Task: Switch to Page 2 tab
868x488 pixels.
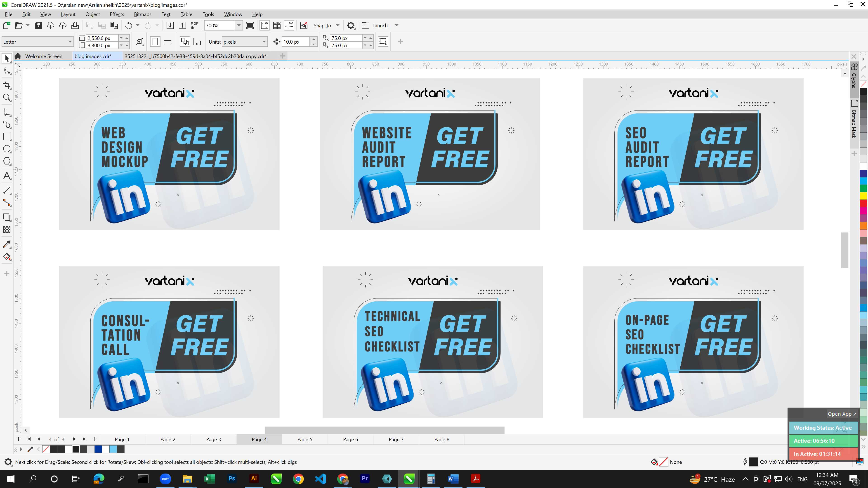Action: pyautogui.click(x=168, y=439)
